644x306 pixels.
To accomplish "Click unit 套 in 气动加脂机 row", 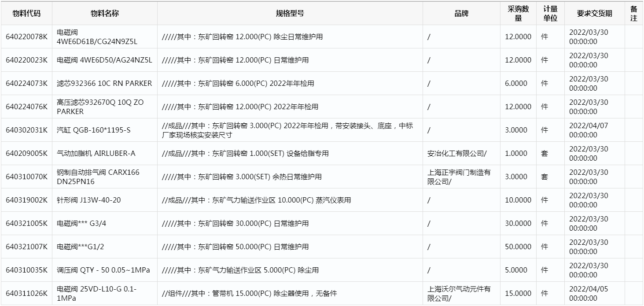I will coord(545,154).
